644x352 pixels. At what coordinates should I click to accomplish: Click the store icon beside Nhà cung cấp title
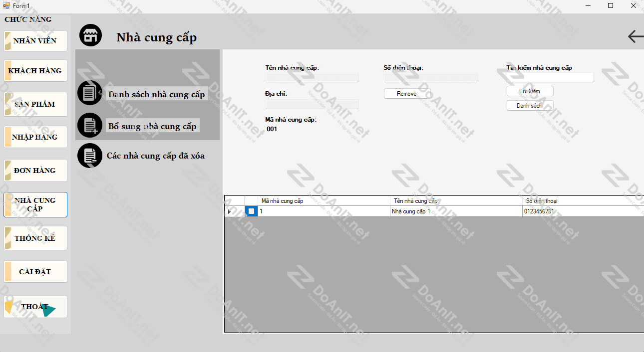[x=90, y=35]
